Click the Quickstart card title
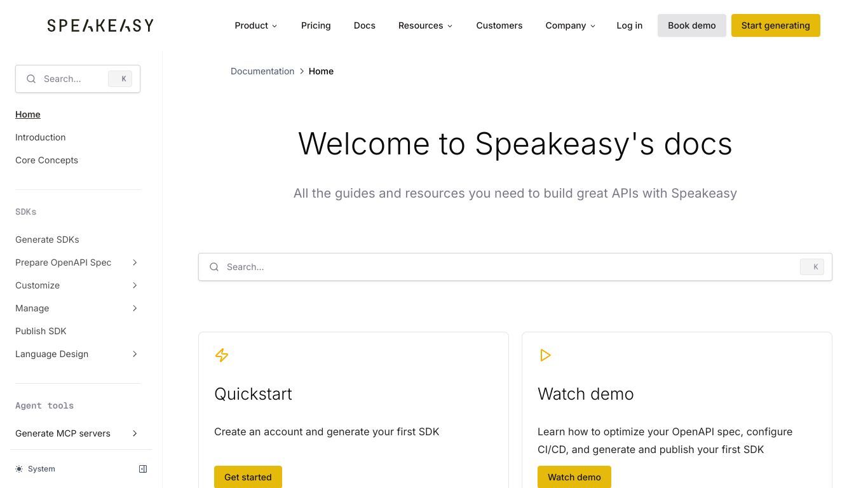The width and height of the screenshot is (868, 488). [253, 394]
